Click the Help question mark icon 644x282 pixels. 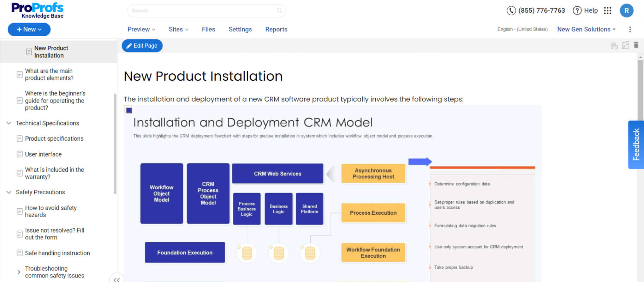click(x=577, y=11)
